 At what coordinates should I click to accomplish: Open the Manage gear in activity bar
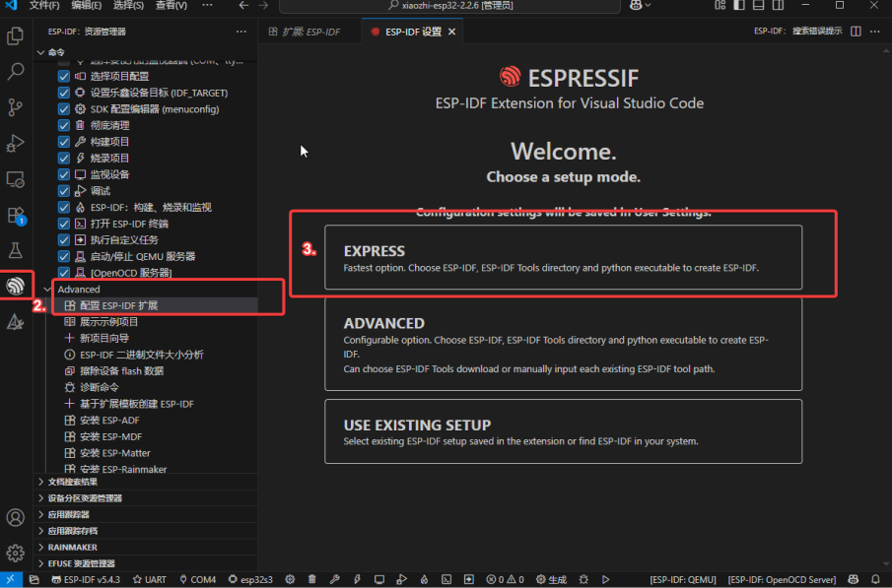click(16, 553)
